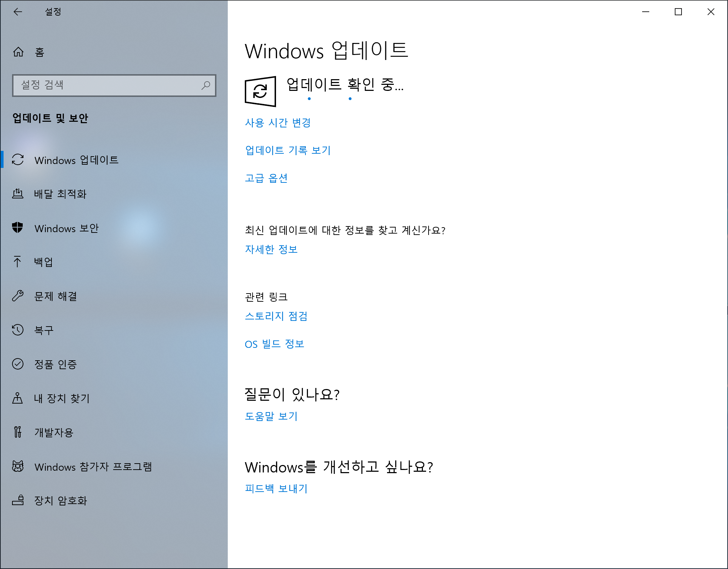Open the OS 빌드 정보 link

coord(275,344)
